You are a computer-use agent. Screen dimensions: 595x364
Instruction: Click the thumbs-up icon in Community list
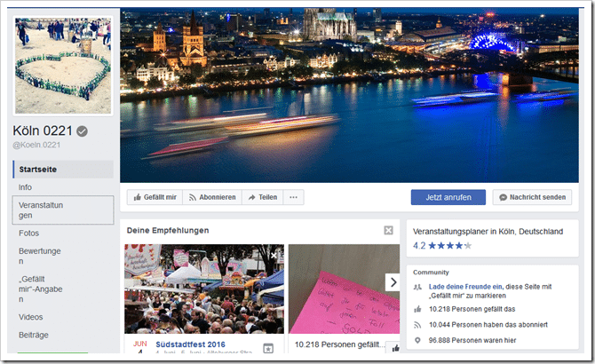point(417,309)
